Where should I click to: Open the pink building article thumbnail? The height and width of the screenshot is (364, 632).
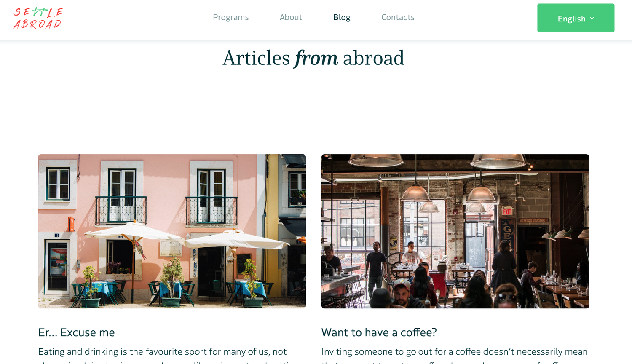point(172,231)
